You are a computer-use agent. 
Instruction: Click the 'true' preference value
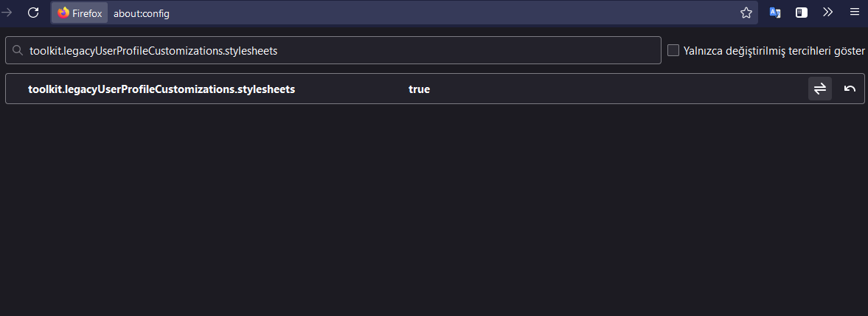tap(419, 89)
